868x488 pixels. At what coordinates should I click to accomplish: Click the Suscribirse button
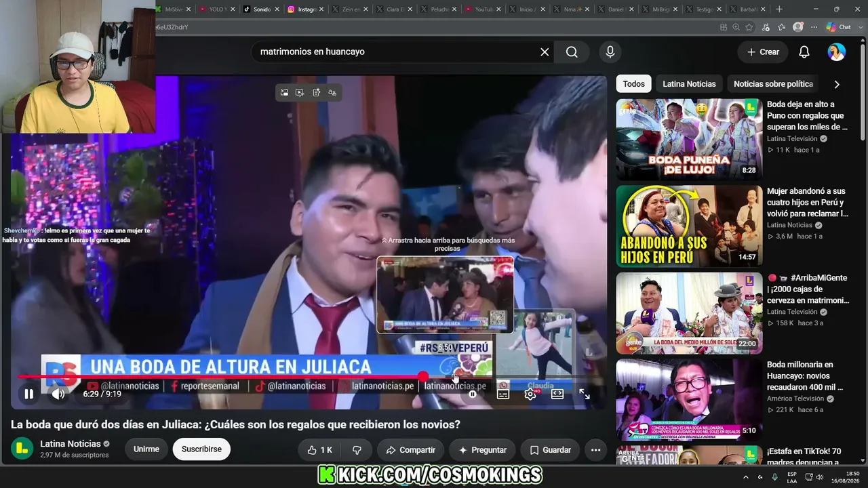click(x=201, y=449)
